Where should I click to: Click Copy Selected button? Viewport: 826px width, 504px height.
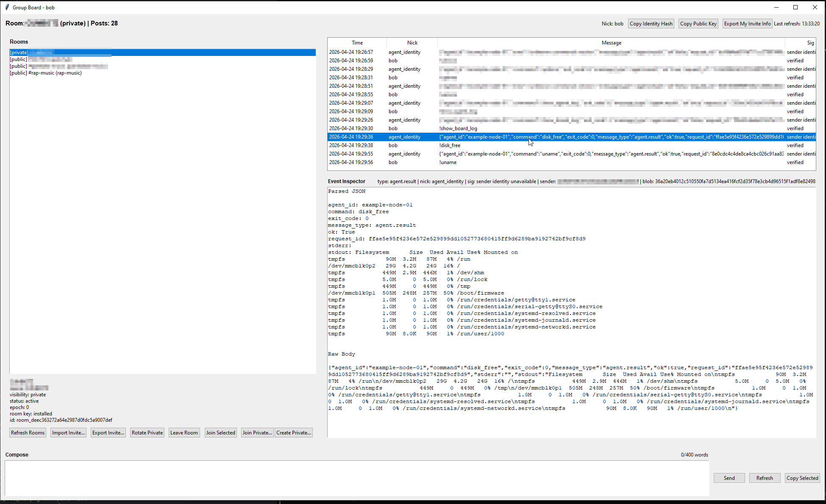point(802,478)
